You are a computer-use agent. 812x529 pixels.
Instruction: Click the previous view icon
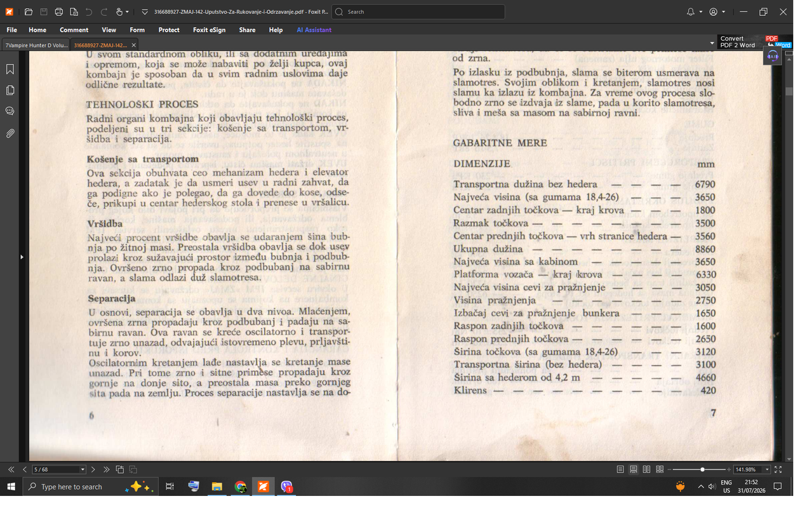tap(120, 469)
